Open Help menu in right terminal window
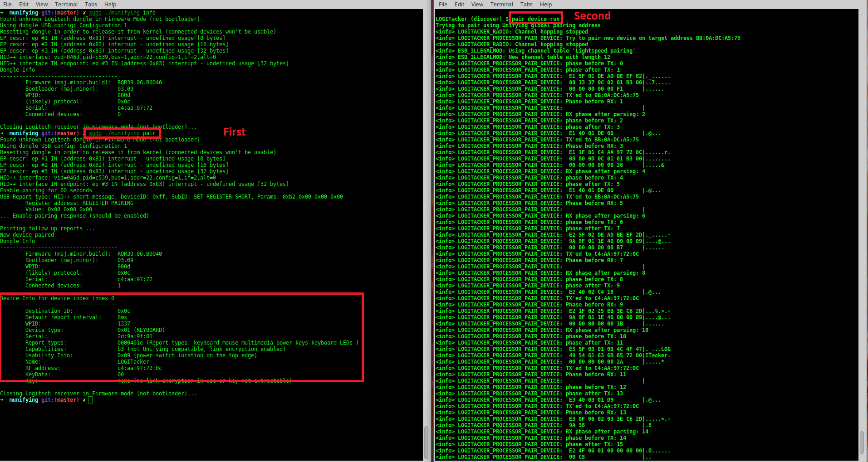The image size is (868, 462). [546, 4]
